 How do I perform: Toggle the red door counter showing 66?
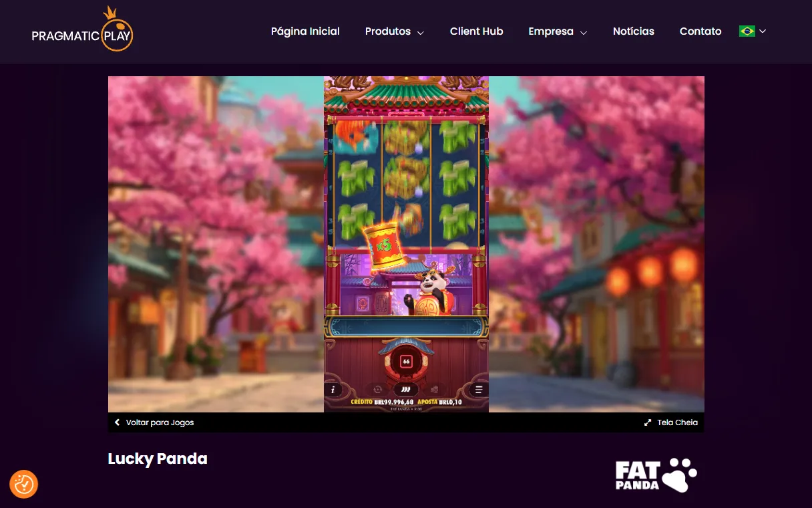coord(406,361)
